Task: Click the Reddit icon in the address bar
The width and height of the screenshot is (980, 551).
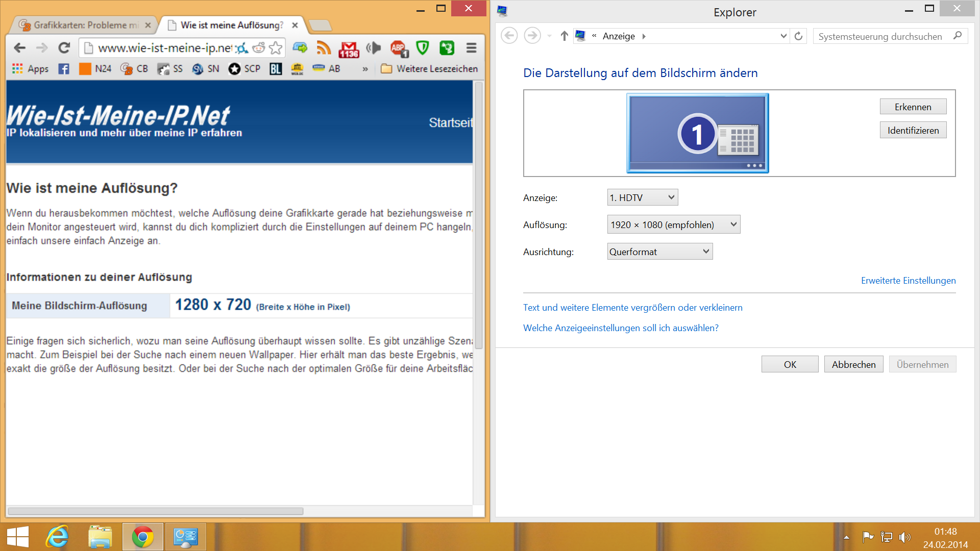Action: 259,48
